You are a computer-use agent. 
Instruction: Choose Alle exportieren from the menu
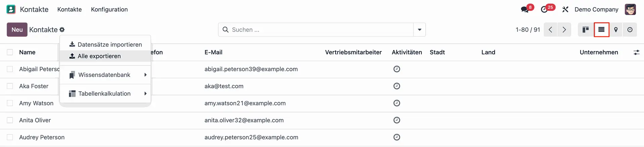tap(99, 56)
